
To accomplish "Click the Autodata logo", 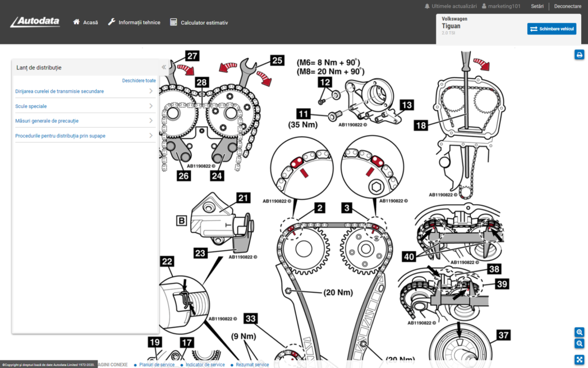I will (x=35, y=22).
